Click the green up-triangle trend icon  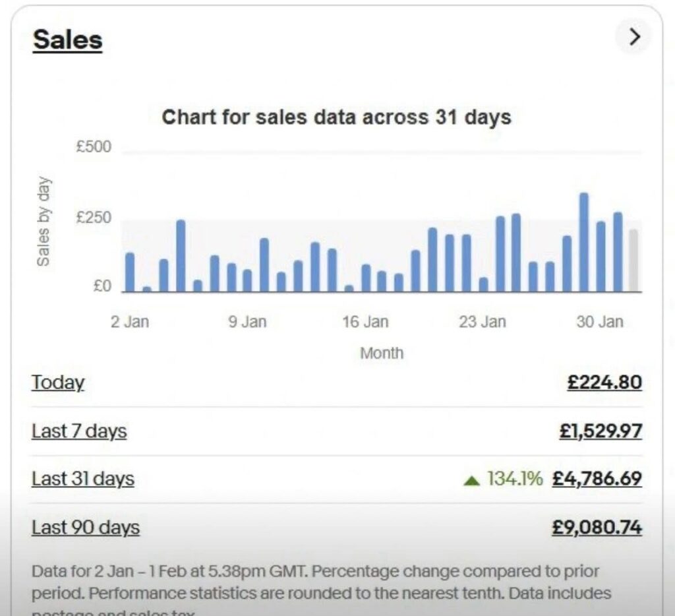(x=471, y=480)
